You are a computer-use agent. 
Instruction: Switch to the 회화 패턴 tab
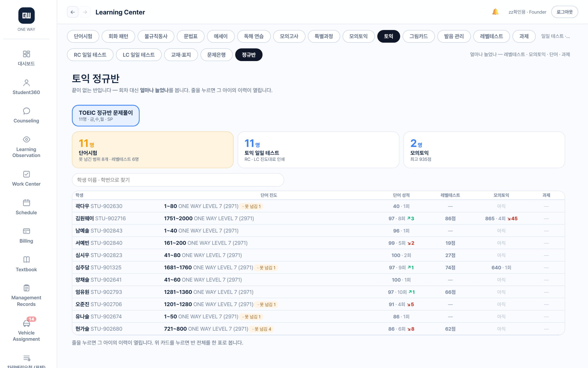[x=118, y=36]
